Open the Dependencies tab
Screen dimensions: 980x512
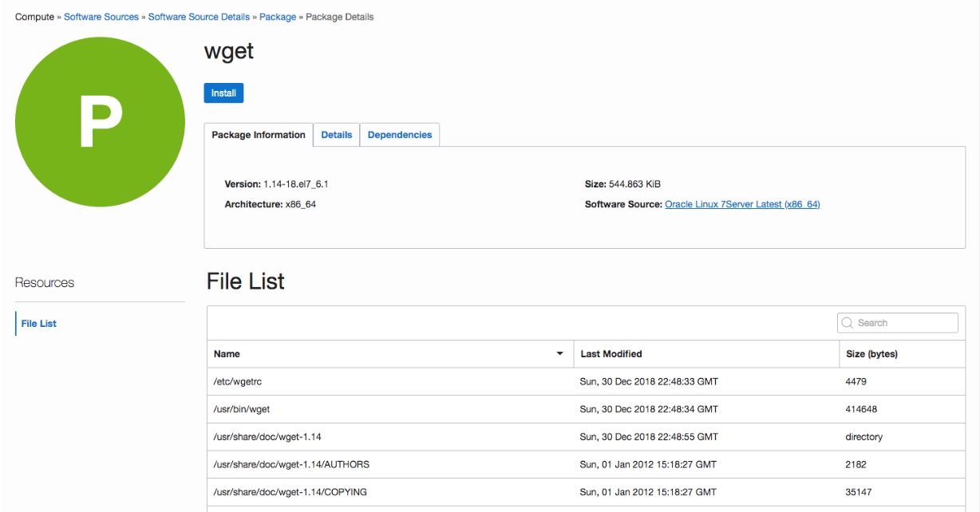tap(400, 135)
